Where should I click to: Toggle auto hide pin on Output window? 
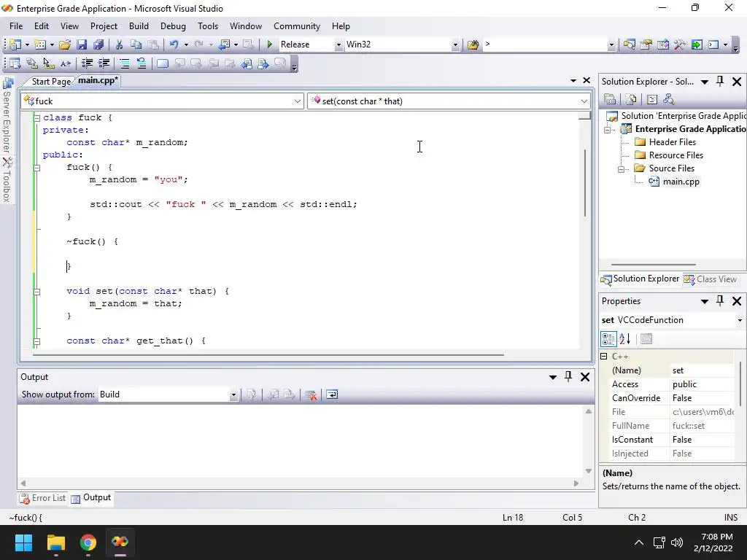568,377
